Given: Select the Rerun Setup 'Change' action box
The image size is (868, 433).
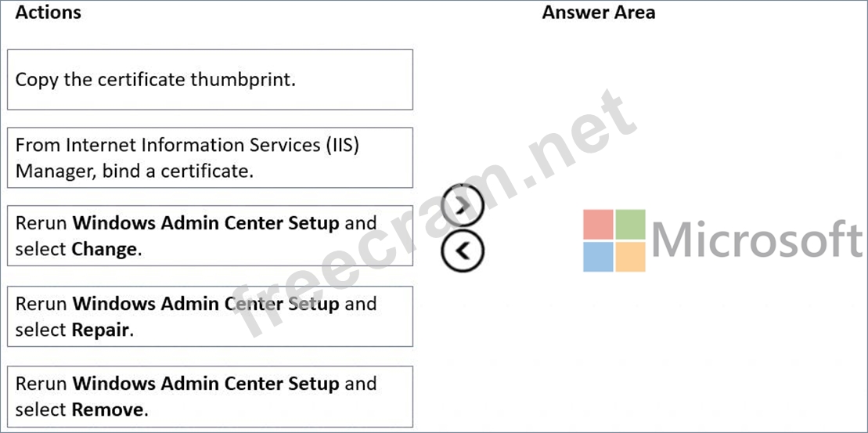Looking at the screenshot, I should click(210, 236).
